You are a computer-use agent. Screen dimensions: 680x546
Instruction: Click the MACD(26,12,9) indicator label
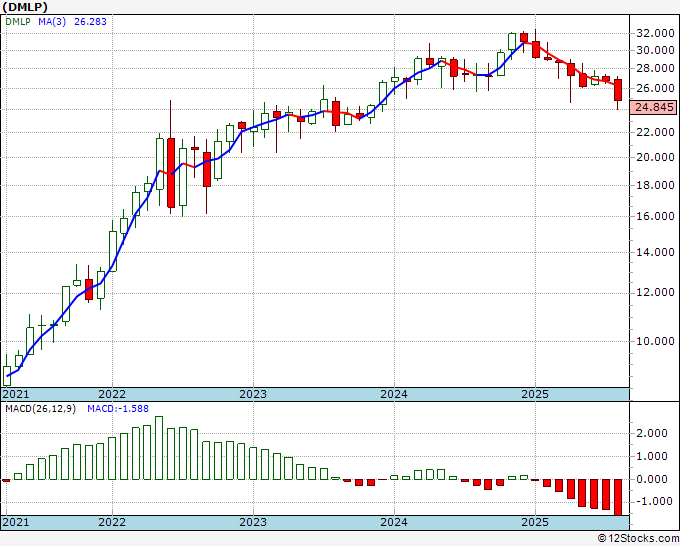coord(40,409)
